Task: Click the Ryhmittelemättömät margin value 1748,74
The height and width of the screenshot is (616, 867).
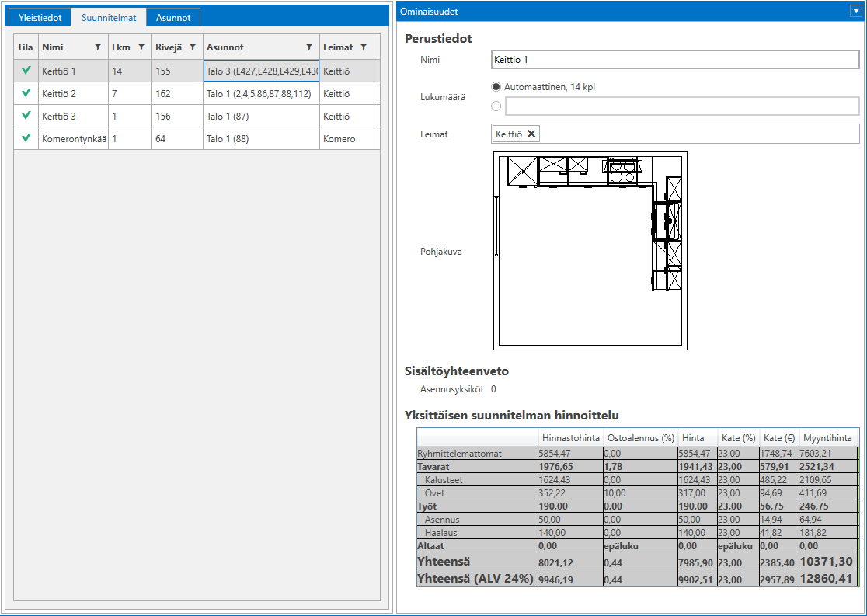Action: (777, 454)
